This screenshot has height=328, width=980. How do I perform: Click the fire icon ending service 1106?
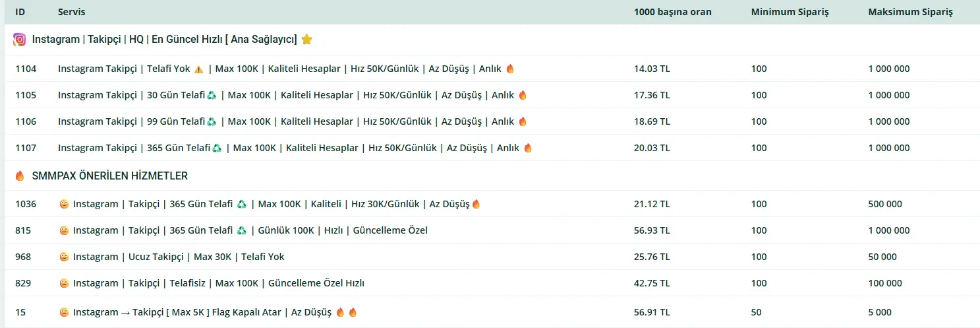point(523,121)
